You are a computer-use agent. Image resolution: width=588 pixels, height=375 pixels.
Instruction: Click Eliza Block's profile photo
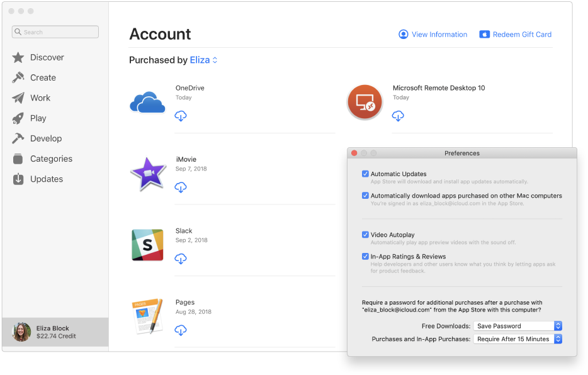[x=21, y=332]
